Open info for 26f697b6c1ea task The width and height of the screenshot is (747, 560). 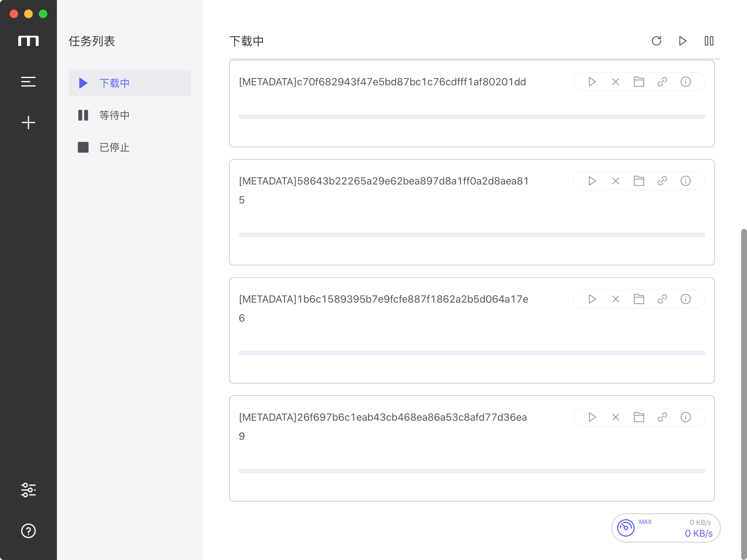[x=686, y=417]
